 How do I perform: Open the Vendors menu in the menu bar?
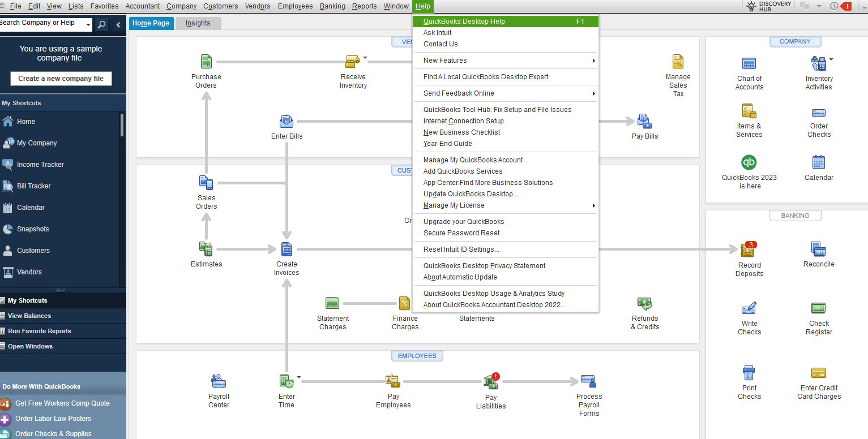tap(258, 6)
